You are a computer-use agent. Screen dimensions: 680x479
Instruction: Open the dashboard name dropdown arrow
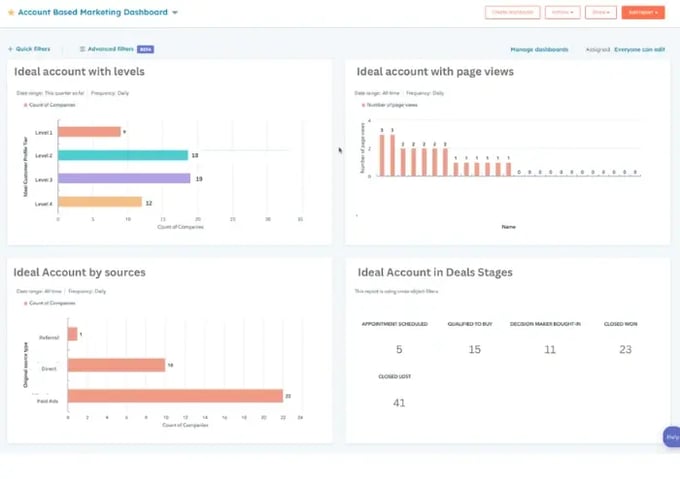pyautogui.click(x=175, y=13)
